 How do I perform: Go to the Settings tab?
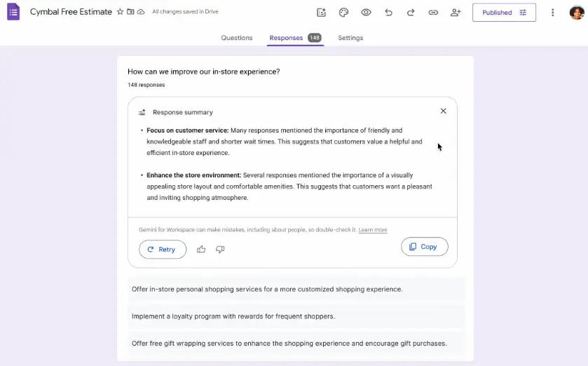click(350, 38)
